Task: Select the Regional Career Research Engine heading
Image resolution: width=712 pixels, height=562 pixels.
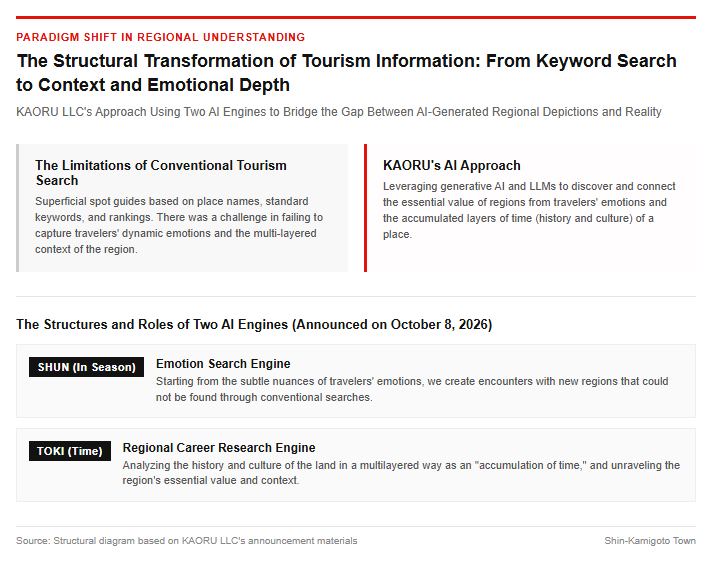Action: point(219,448)
